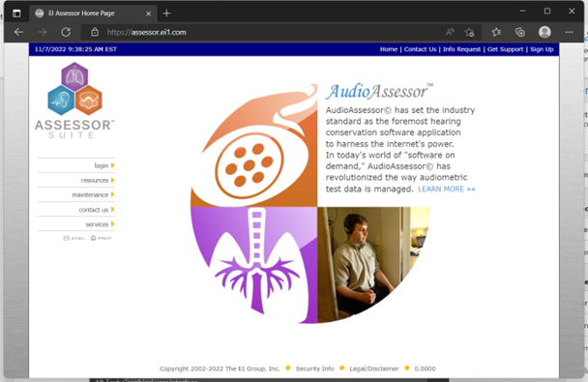Open the Collections icon in the toolbar

(519, 32)
